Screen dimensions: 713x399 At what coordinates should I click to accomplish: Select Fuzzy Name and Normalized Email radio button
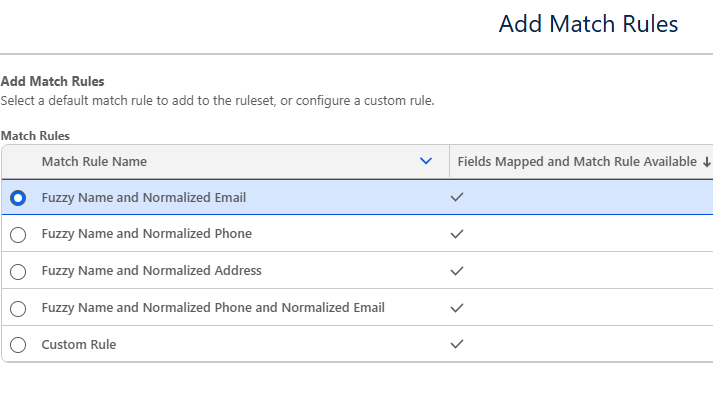[18, 198]
